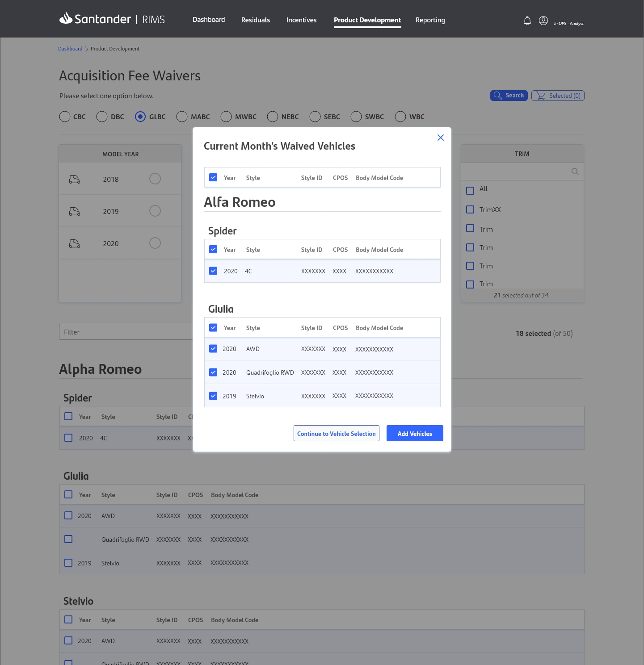Select the WBC radio option
This screenshot has width=644, height=665.
pyautogui.click(x=400, y=117)
